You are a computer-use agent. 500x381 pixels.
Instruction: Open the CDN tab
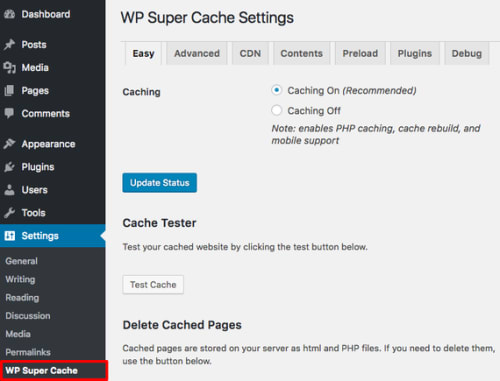tap(250, 53)
